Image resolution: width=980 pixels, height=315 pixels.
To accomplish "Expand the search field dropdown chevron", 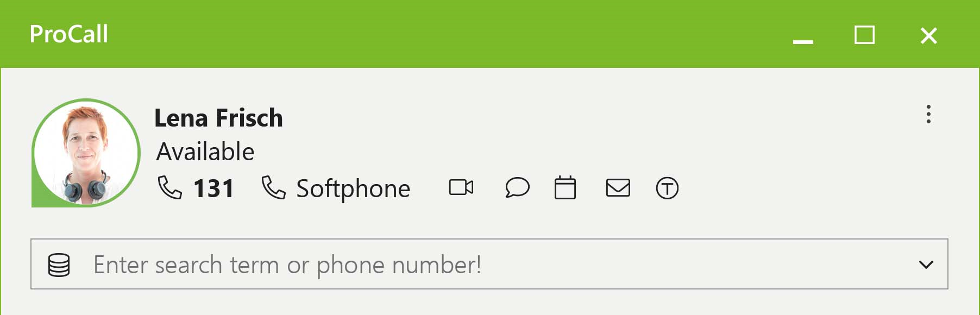I will (926, 264).
